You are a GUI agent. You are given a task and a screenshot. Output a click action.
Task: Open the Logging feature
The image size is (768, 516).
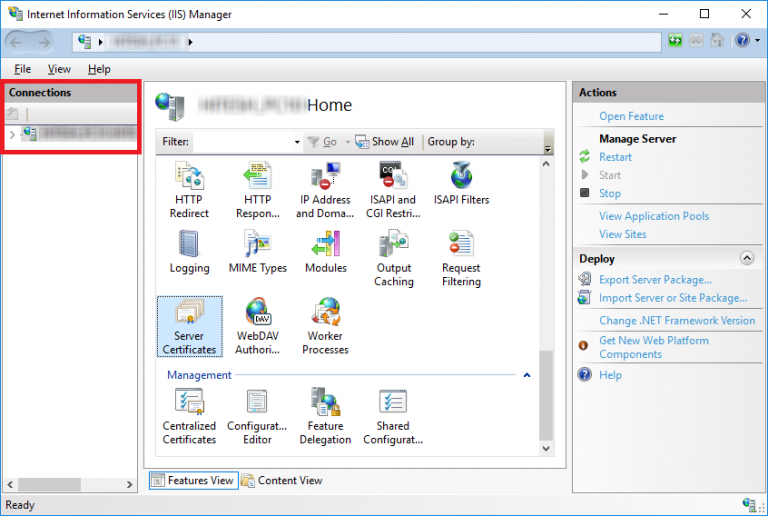coord(189,252)
